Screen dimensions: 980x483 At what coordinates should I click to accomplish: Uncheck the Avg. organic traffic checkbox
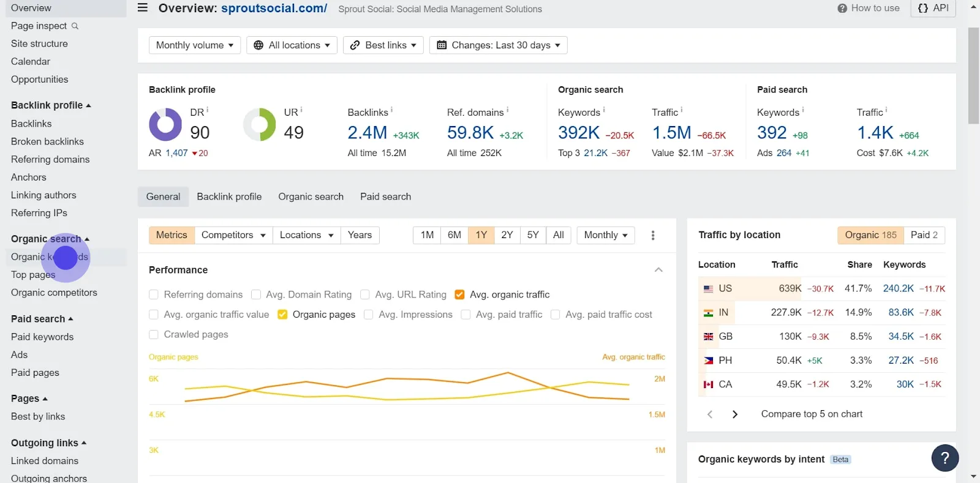[x=459, y=294]
